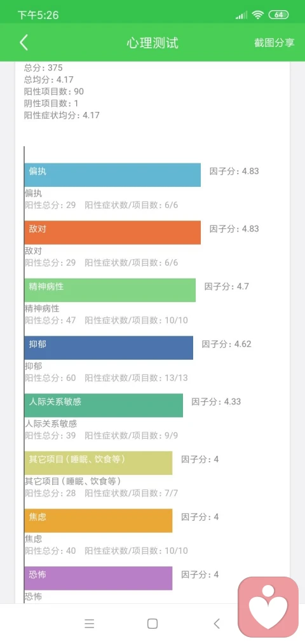Select the orange 敌对 bar
The width and height of the screenshot is (305, 644).
pyautogui.click(x=112, y=233)
